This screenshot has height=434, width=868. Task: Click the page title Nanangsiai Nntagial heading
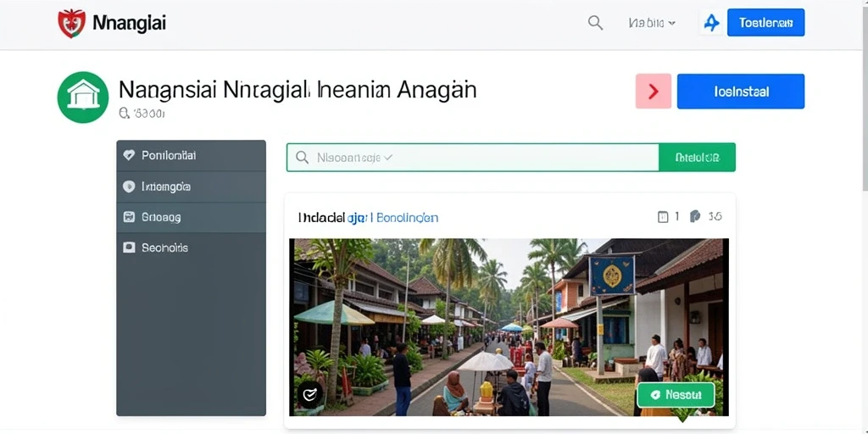click(298, 90)
